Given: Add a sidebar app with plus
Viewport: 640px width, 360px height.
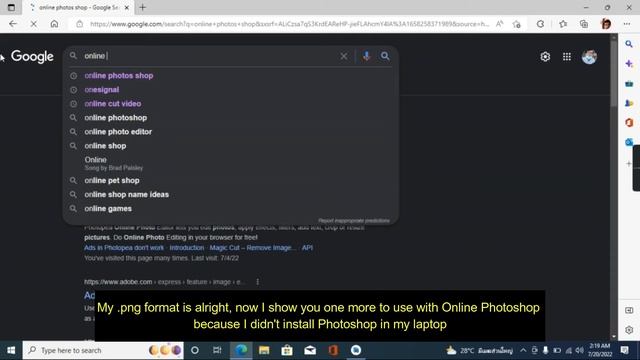Looking at the screenshot, I should (x=629, y=164).
